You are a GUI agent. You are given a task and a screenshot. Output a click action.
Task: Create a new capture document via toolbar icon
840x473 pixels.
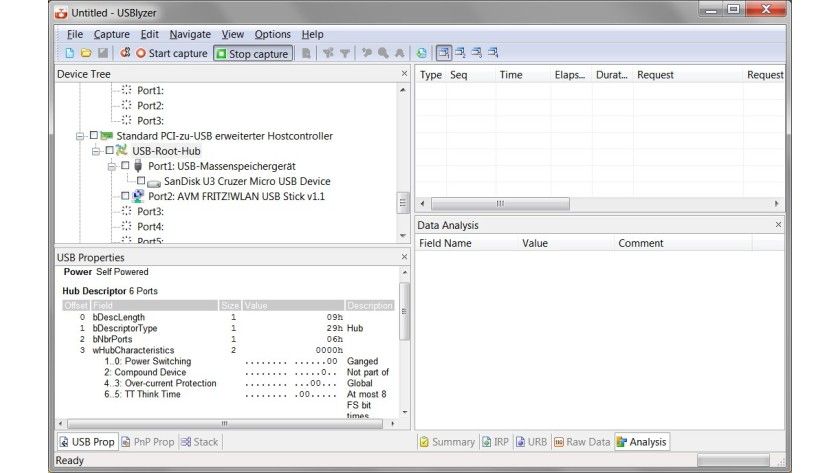coord(70,53)
